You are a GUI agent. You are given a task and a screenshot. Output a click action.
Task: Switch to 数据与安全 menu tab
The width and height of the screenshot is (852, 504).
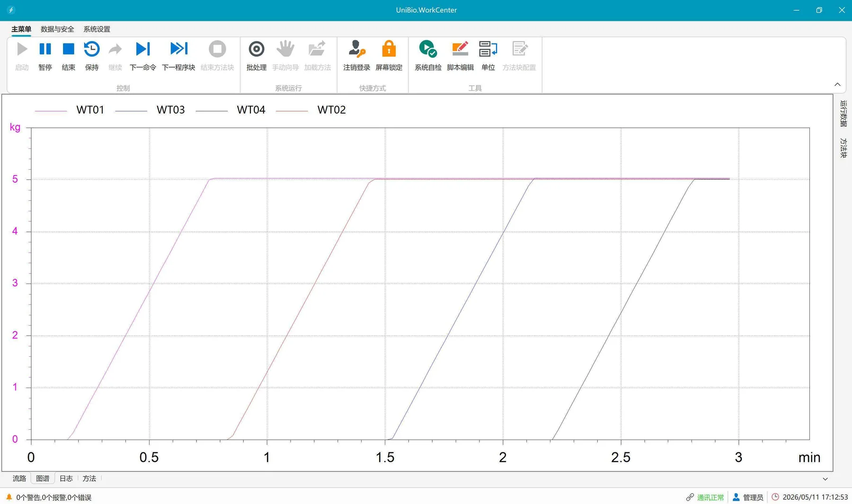57,29
